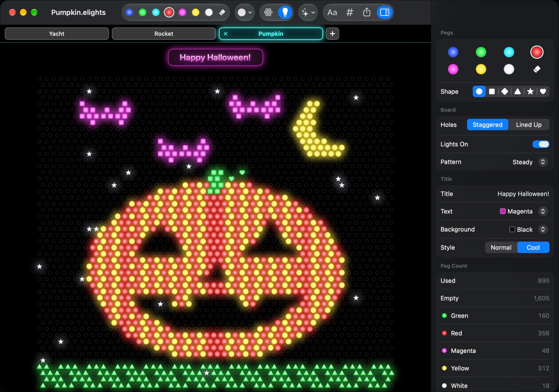
Task: Edit the Title field Happy Halloween!
Action: click(523, 194)
